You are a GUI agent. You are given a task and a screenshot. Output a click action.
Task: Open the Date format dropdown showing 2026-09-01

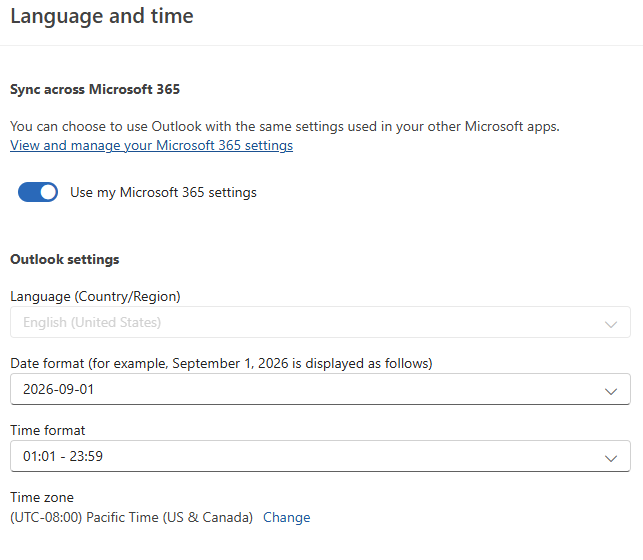(x=320, y=389)
